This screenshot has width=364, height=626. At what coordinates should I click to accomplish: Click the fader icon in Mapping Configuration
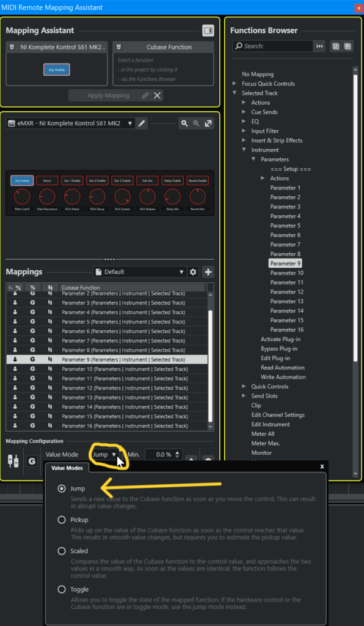[x=13, y=461]
